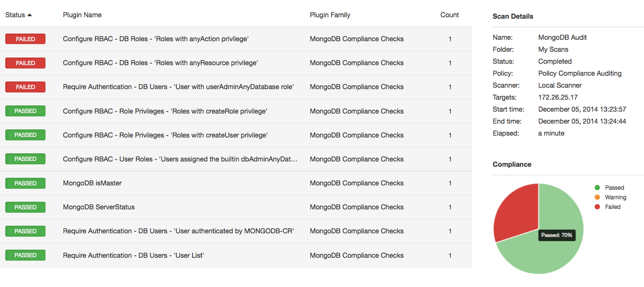Viewport: 644px width, 287px height.
Task: Sort table by Plugin Family header
Action: 330,15
